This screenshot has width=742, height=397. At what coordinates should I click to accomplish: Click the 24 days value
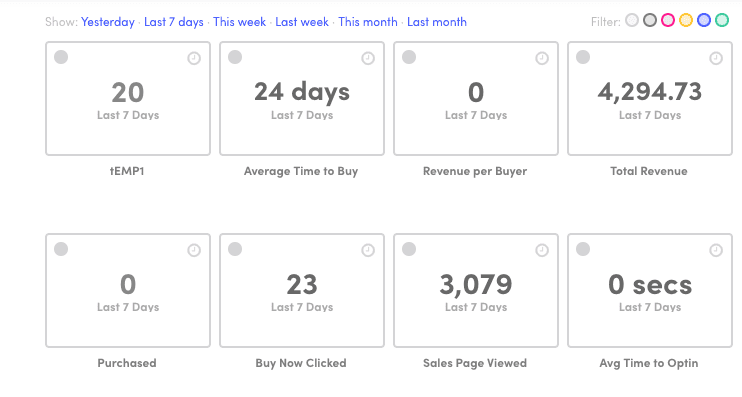point(302,92)
